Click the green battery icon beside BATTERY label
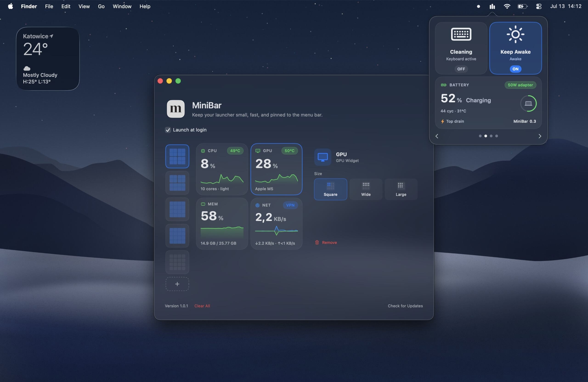The height and width of the screenshot is (382, 588). pyautogui.click(x=444, y=85)
